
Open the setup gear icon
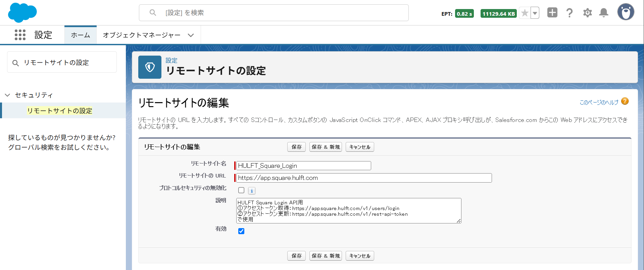(587, 13)
